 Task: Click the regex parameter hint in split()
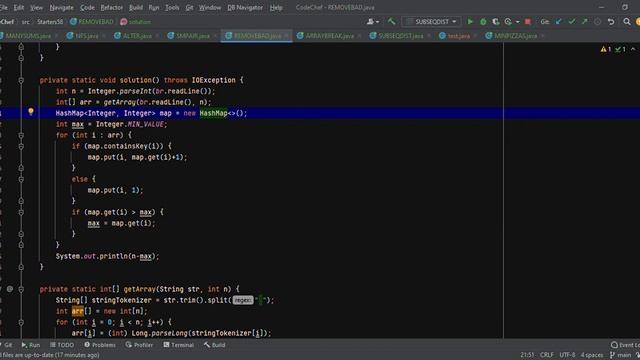click(243, 300)
